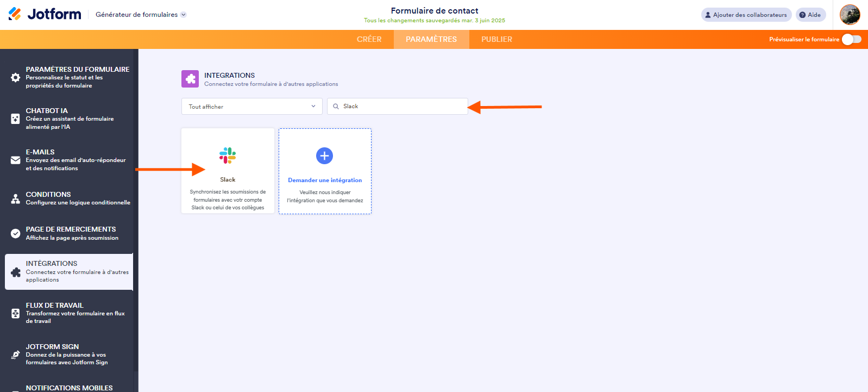This screenshot has width=868, height=392.
Task: Click the sidebar vertical scrollbar
Action: point(136,210)
